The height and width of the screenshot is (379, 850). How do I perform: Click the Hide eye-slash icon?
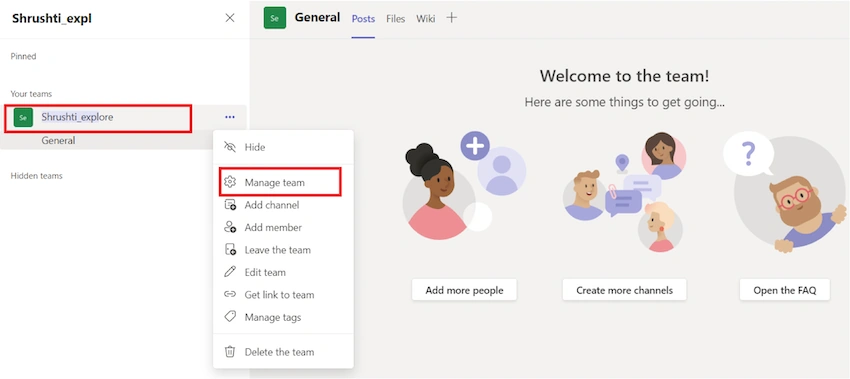tap(230, 147)
